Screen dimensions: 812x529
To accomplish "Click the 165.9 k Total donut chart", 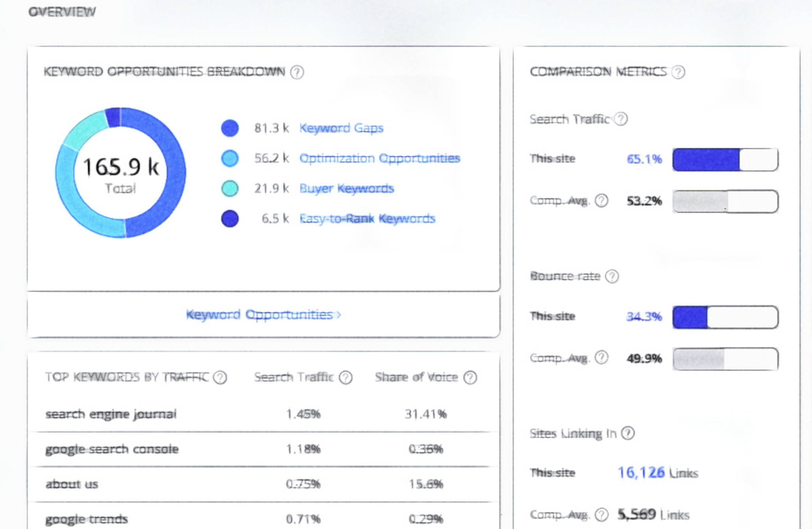I will point(121,173).
